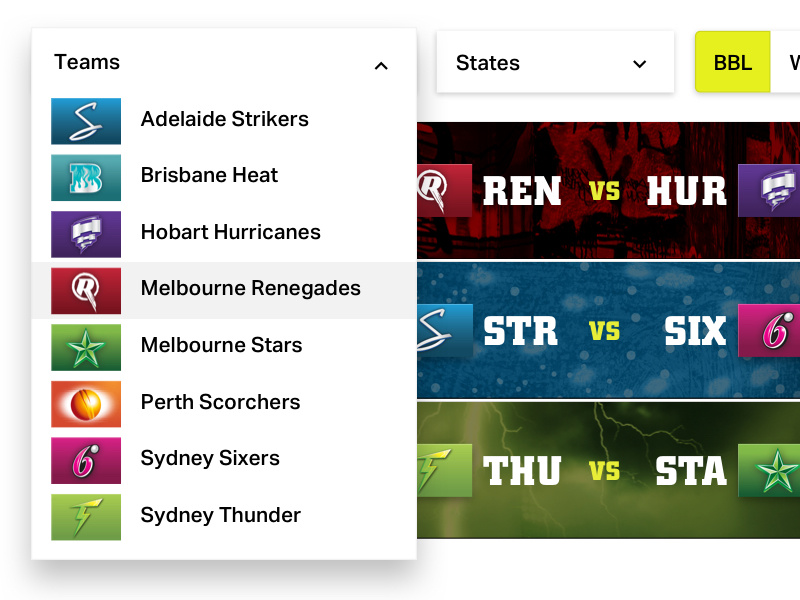Switch to the BBL tab
The height and width of the screenshot is (600, 800).
[732, 62]
